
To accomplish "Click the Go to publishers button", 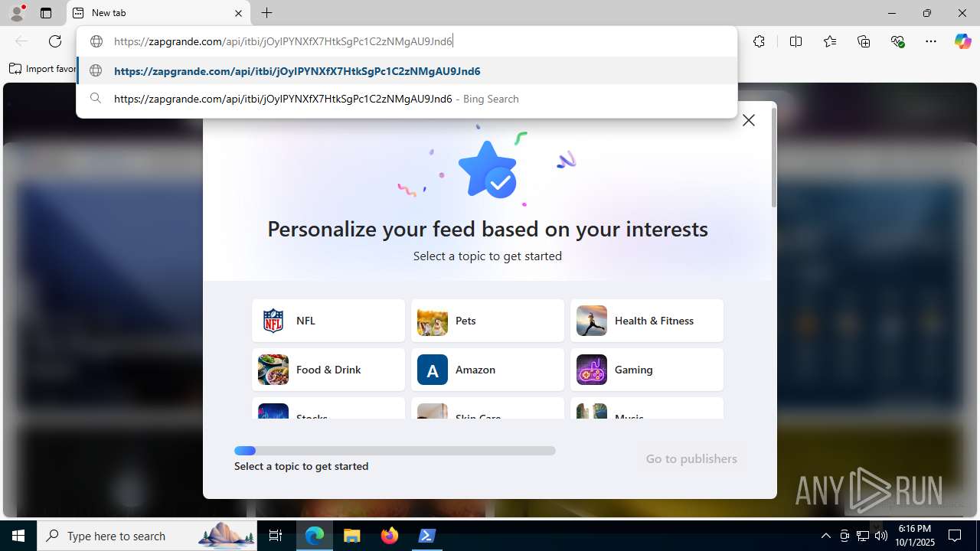I will (691, 458).
